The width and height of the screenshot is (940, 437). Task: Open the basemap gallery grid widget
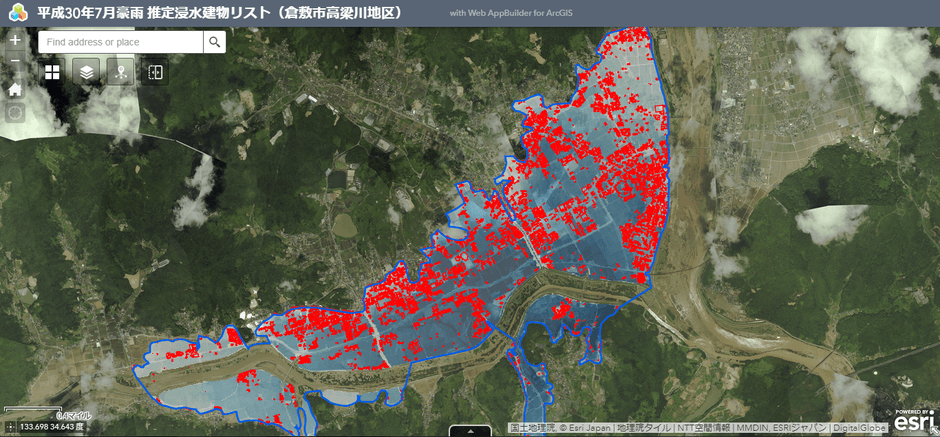tap(52, 73)
